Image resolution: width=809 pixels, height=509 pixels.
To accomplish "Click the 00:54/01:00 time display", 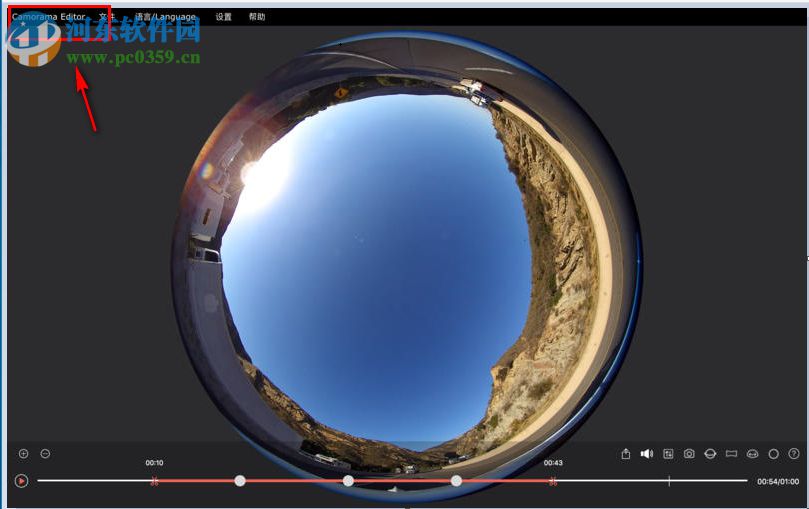I will [778, 482].
